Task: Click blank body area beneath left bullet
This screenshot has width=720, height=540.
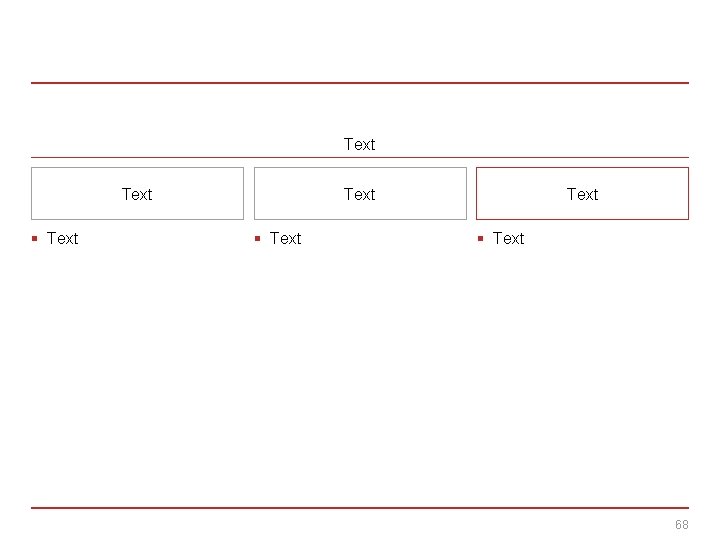Action: [x=137, y=370]
